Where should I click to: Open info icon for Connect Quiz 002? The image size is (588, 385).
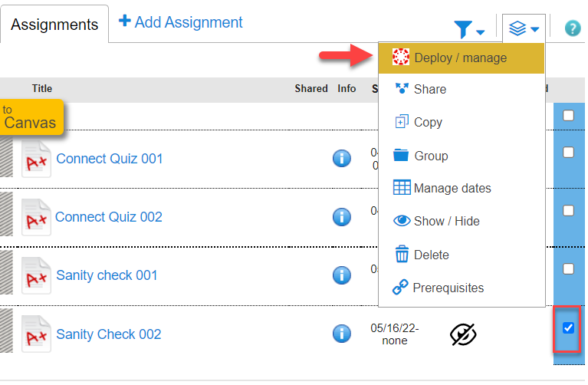[x=342, y=217]
